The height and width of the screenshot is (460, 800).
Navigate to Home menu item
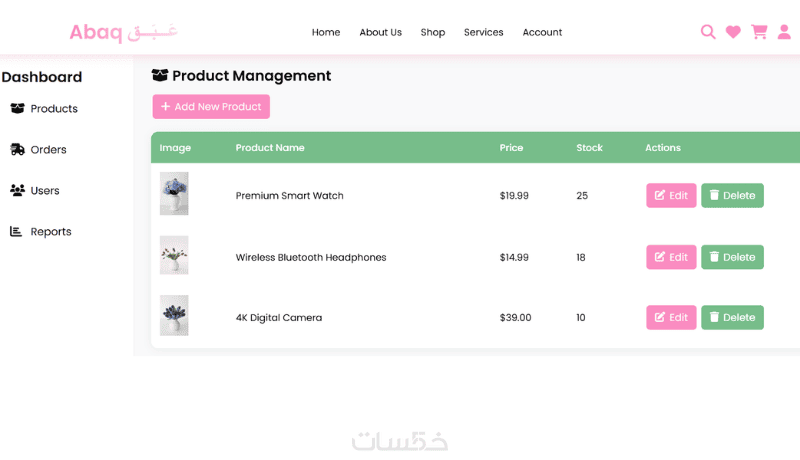pos(326,32)
